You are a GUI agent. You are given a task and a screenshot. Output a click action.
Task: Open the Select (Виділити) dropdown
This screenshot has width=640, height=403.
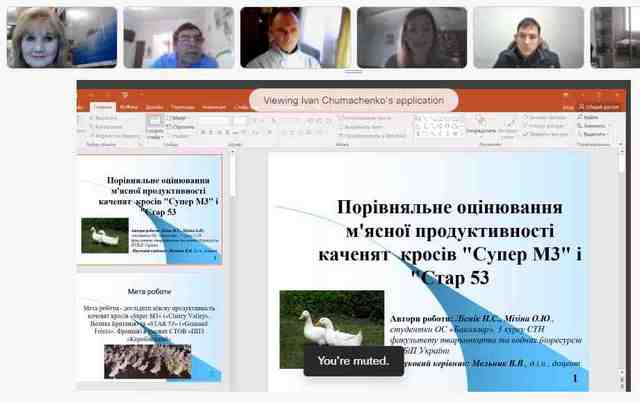tap(593, 134)
